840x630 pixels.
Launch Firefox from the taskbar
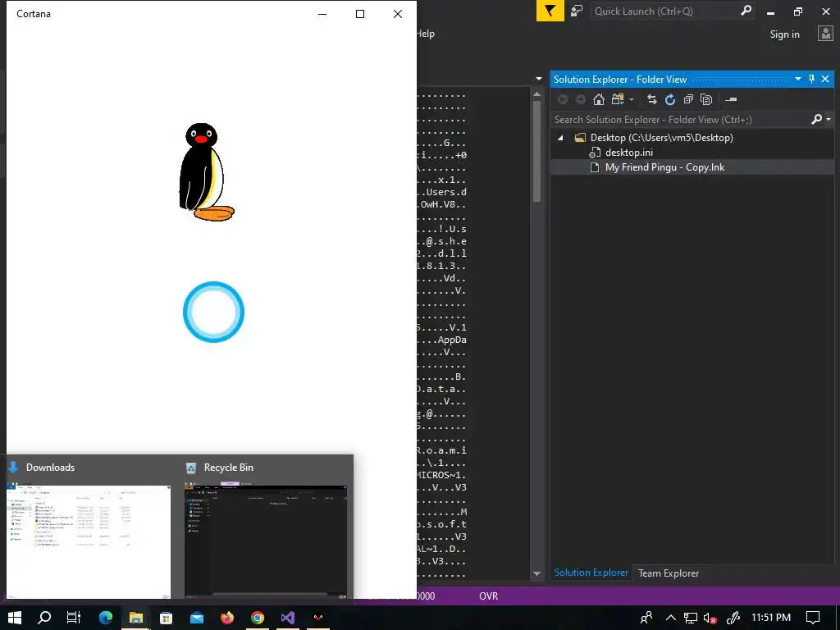point(227,618)
